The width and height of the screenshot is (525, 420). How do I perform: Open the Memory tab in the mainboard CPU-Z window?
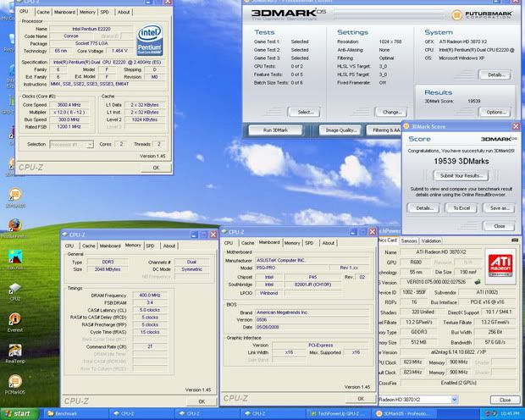pos(292,243)
